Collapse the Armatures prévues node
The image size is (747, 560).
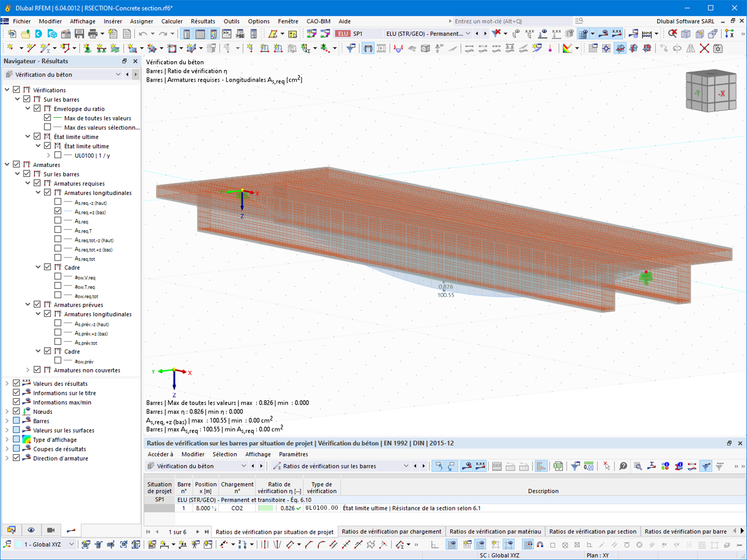coord(28,304)
